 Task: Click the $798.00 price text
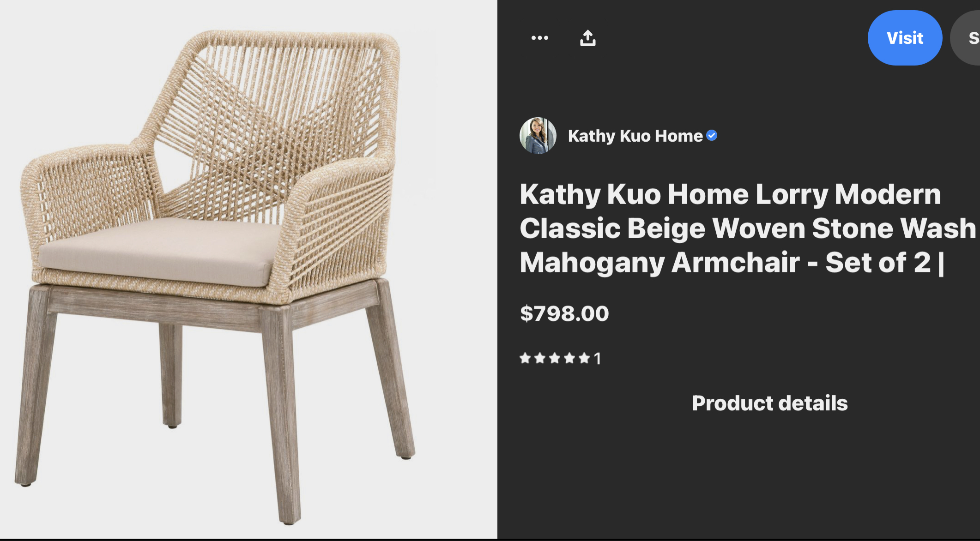[x=564, y=313]
